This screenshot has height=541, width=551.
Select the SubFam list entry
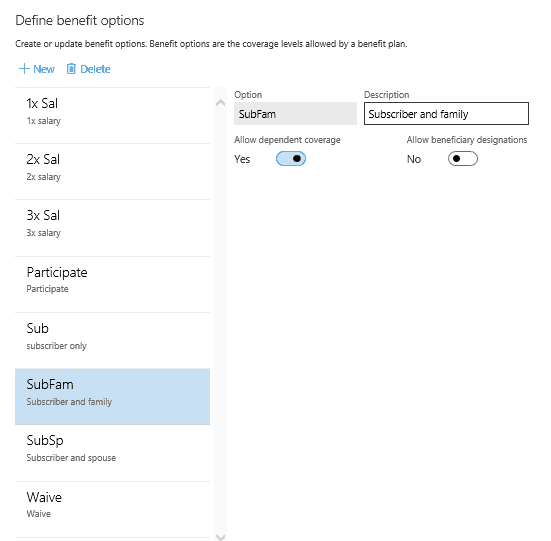[x=112, y=397]
